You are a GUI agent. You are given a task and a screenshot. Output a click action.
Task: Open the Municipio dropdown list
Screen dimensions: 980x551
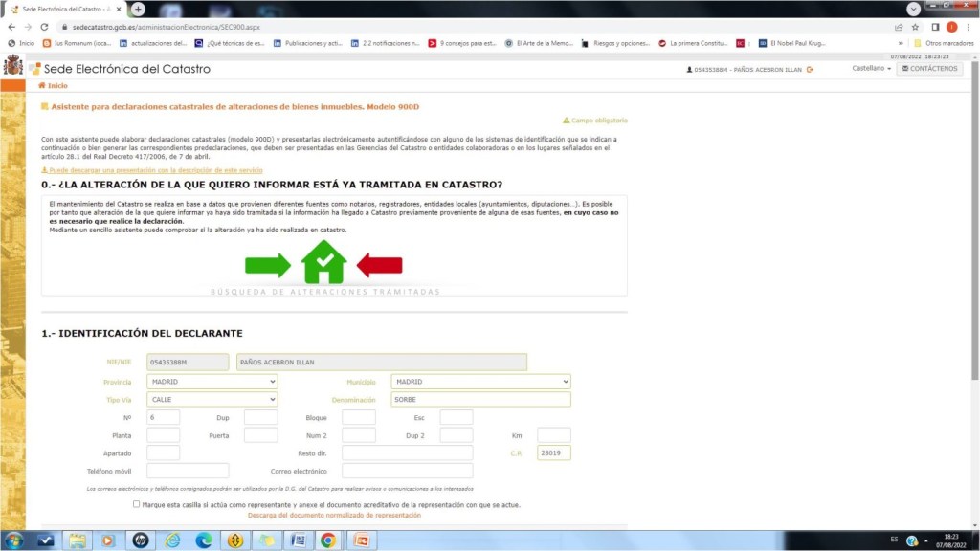click(480, 382)
